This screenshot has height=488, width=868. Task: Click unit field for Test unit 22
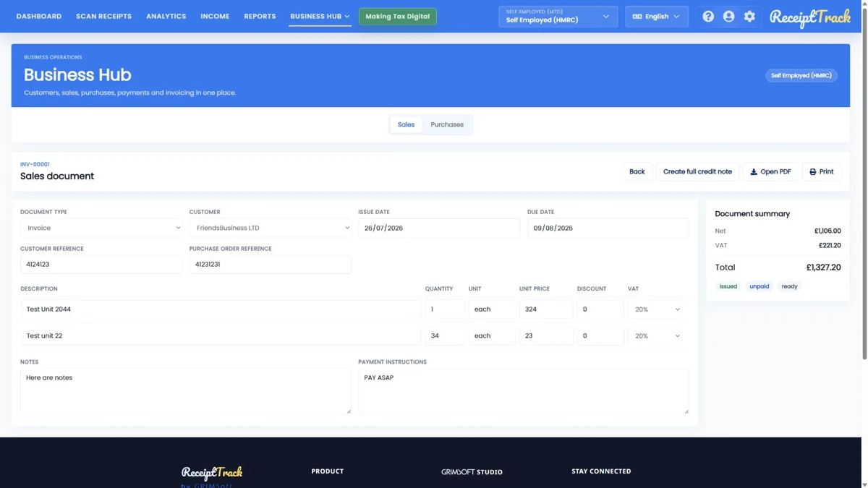pyautogui.click(x=492, y=335)
